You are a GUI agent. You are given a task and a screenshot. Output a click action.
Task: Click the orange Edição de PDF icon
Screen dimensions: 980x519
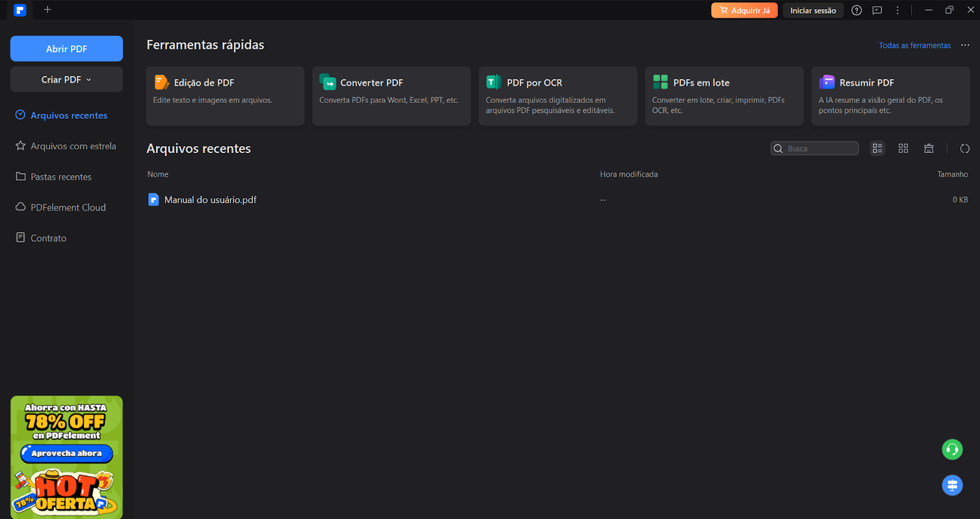(x=161, y=82)
